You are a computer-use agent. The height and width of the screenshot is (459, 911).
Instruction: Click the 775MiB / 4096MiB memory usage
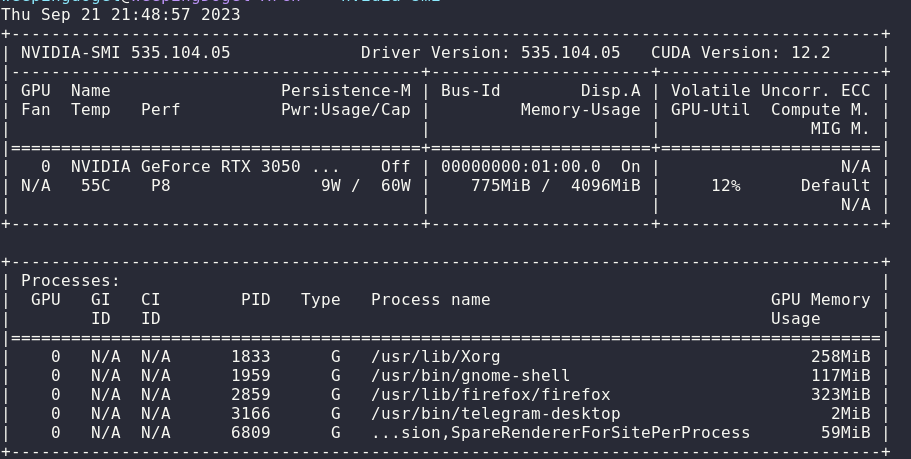tap(555, 186)
